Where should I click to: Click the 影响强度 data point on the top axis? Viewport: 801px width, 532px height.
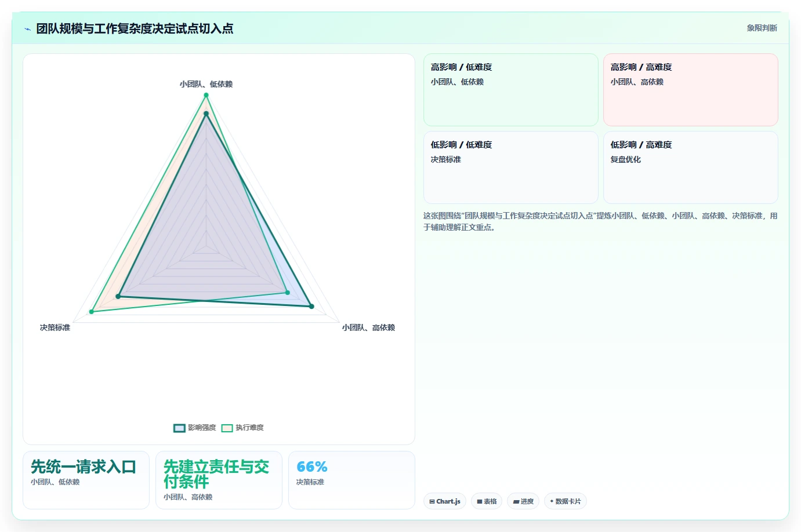click(206, 114)
